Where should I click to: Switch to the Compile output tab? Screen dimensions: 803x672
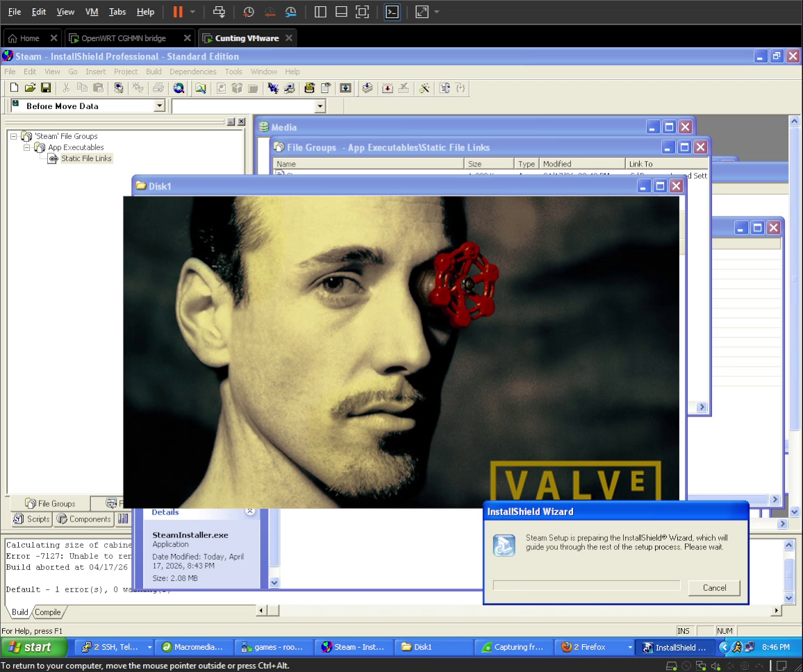[48, 612]
